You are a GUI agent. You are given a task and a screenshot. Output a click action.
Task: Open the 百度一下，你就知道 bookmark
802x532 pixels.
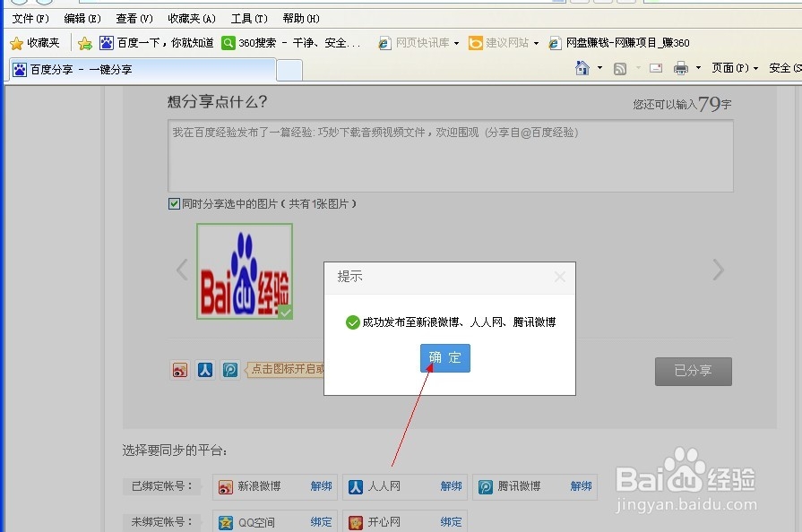157,43
